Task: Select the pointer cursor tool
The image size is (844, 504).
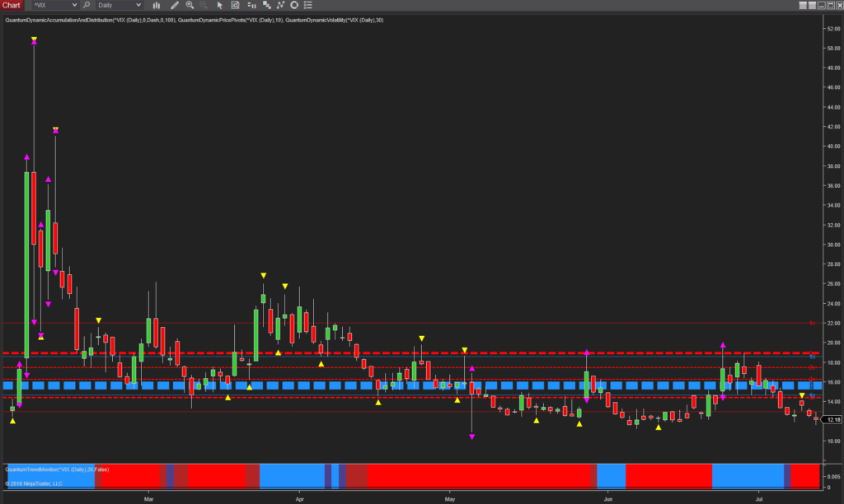Action: (219, 5)
